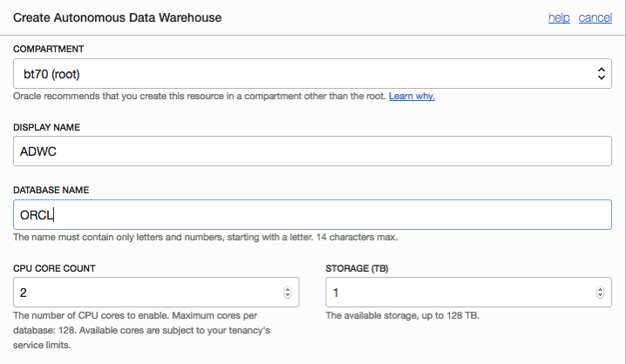Viewport: 626px width, 364px height.
Task: Increase CPU core count with up arrow
Action: (288, 289)
